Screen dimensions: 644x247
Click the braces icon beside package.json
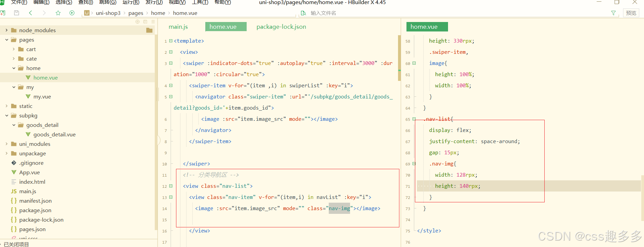[14, 210]
